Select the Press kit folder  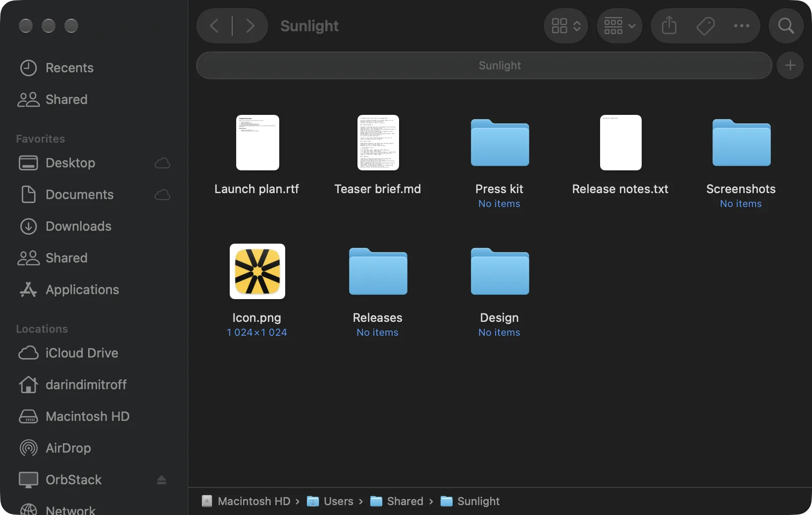tap(500, 163)
